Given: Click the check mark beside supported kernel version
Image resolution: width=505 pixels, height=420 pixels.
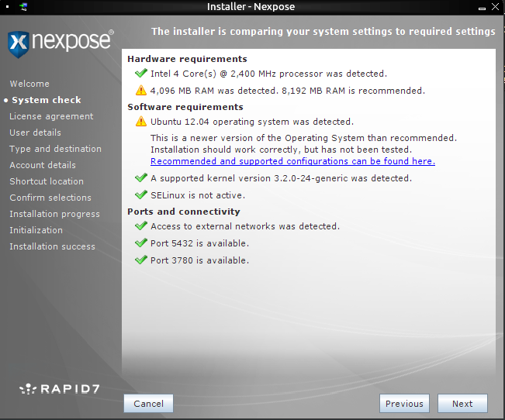Looking at the screenshot, I should 140,177.
